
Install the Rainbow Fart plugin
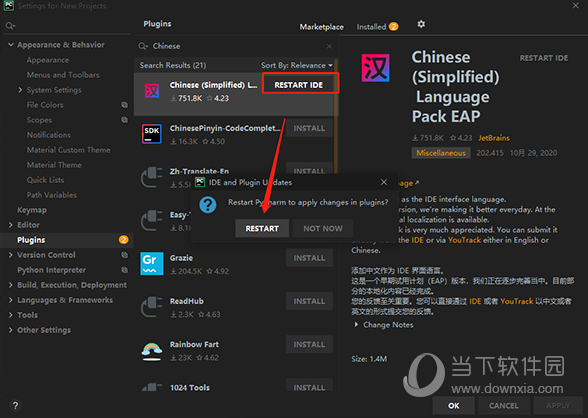tap(309, 344)
